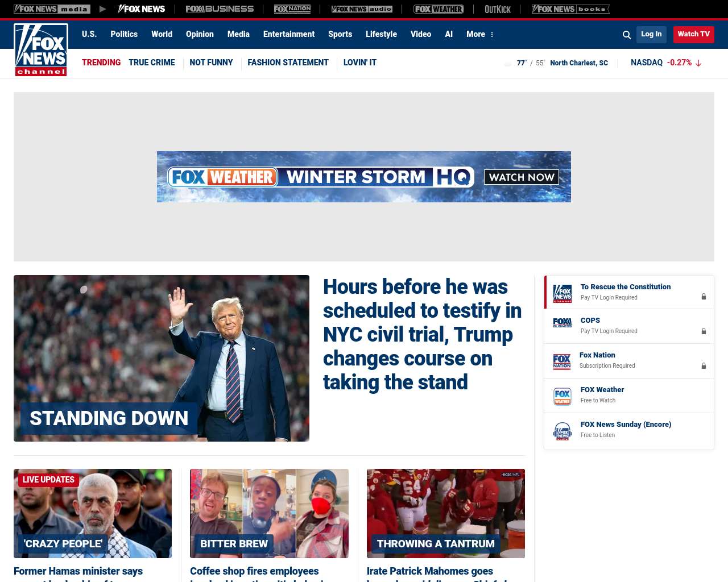This screenshot has width=728, height=582.
Task: Open the Sports section
Action: coord(340,34)
